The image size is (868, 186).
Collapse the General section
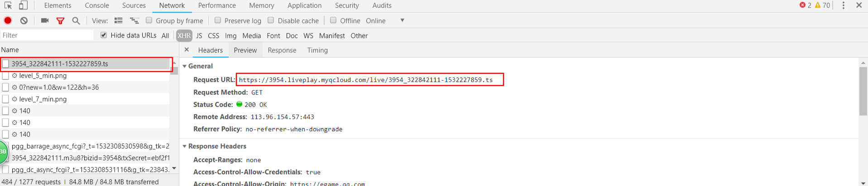coord(184,66)
